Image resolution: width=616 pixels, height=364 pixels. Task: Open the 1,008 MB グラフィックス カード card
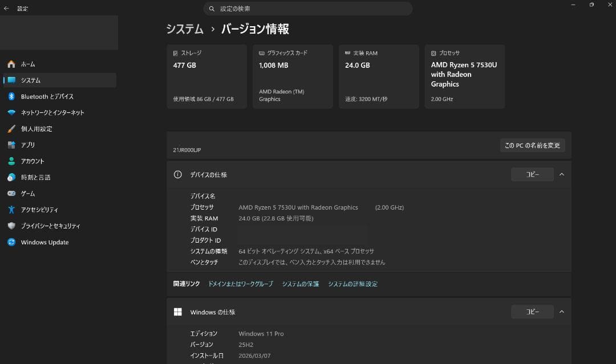click(x=293, y=76)
